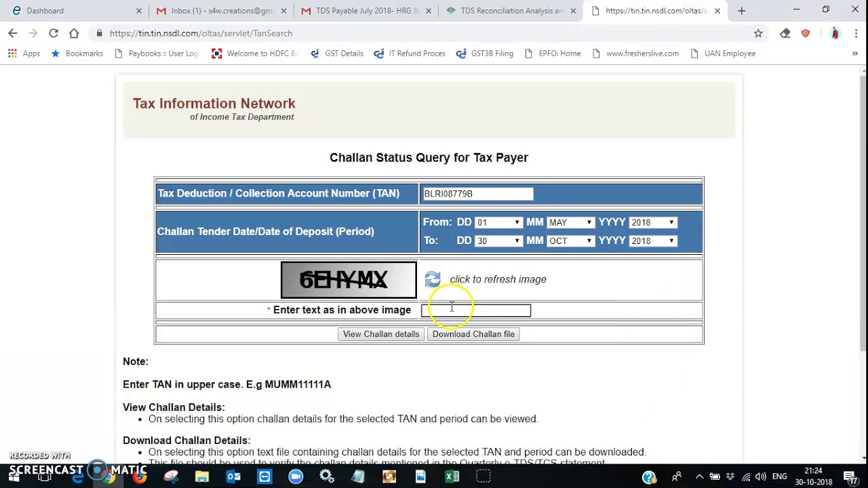Open UAN Employee bookmark

723,54
